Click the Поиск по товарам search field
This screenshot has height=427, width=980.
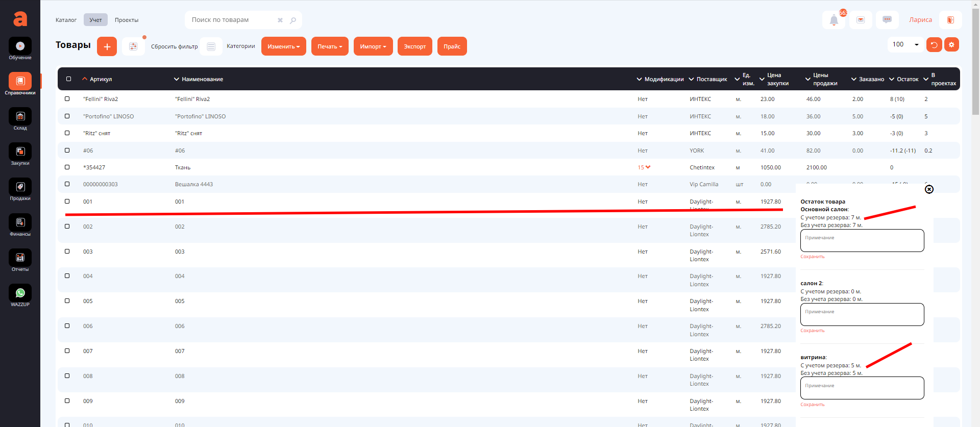pos(232,20)
